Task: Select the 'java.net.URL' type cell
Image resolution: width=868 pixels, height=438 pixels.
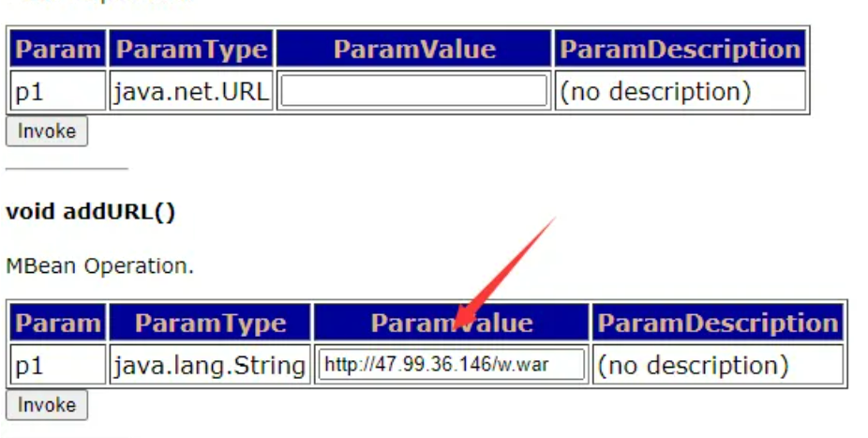Action: click(191, 91)
